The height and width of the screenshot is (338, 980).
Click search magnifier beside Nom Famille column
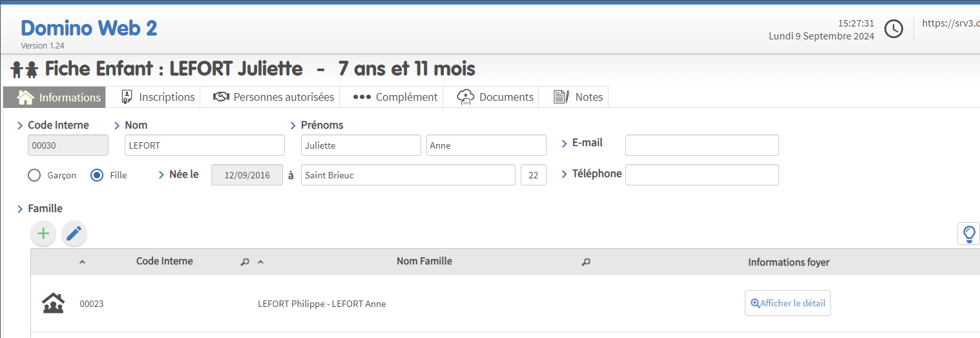click(x=586, y=262)
